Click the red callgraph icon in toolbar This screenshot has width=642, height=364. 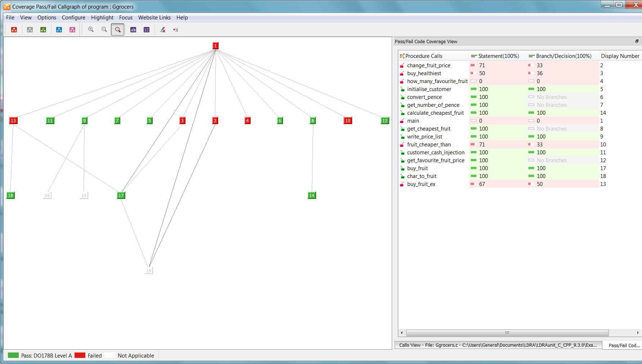click(x=14, y=30)
